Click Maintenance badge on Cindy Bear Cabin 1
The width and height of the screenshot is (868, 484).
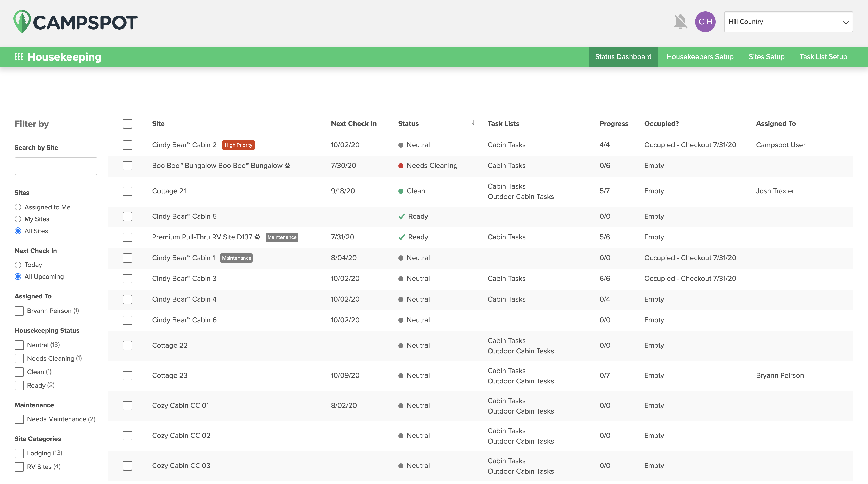pyautogui.click(x=236, y=258)
